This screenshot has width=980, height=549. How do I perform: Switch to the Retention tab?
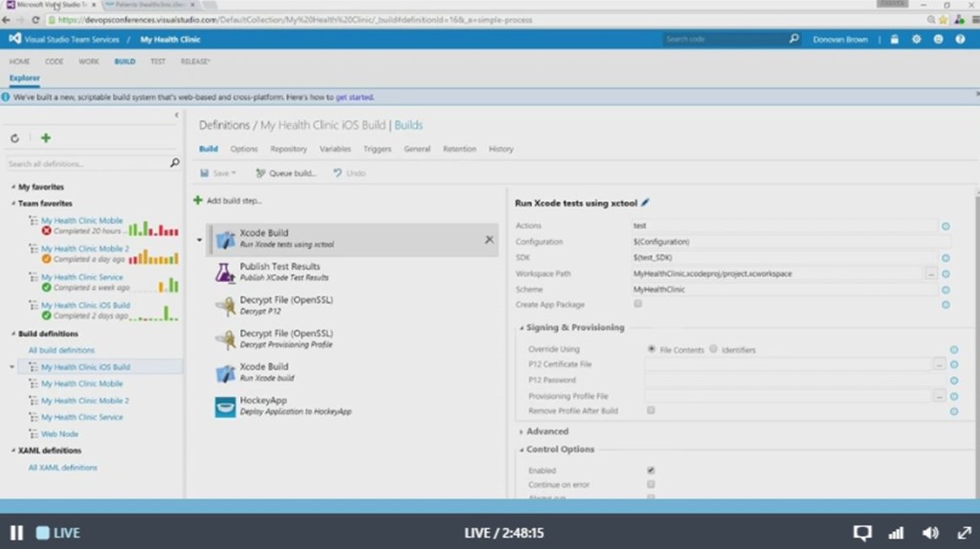tap(459, 148)
